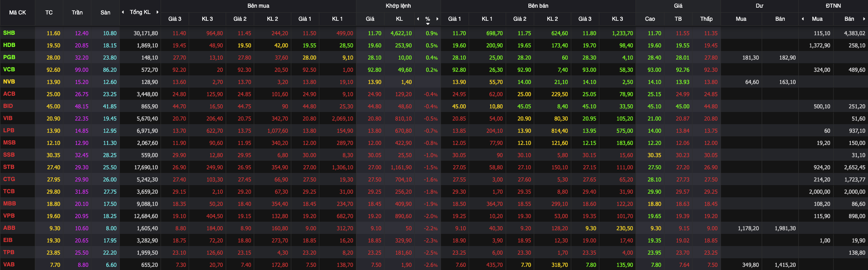Sort by the Sàn column header
Screen dimensions: 868x270
tap(105, 13)
